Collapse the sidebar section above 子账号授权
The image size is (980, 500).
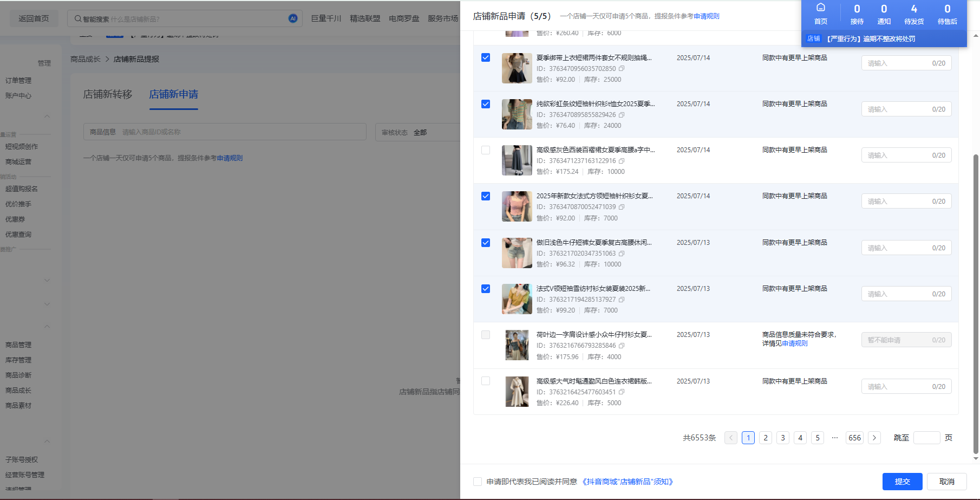47,441
